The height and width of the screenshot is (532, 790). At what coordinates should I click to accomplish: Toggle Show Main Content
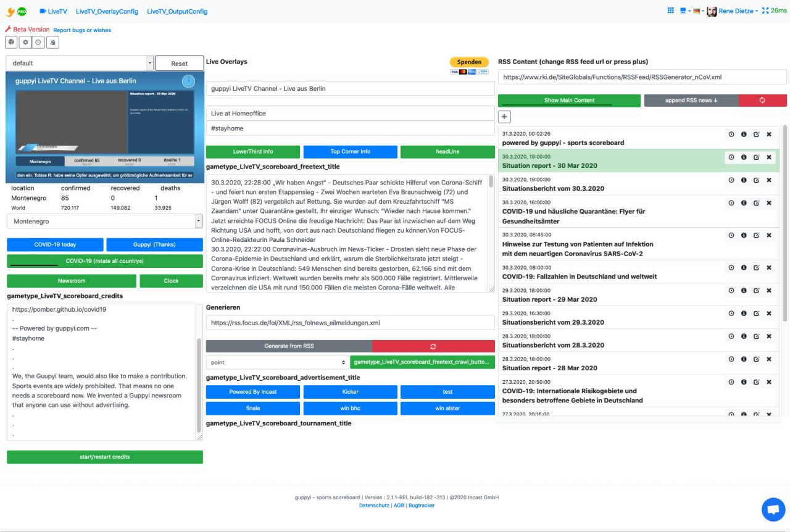tap(569, 101)
